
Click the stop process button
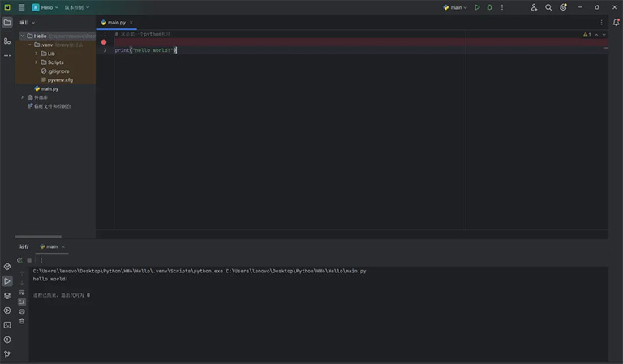point(29,260)
